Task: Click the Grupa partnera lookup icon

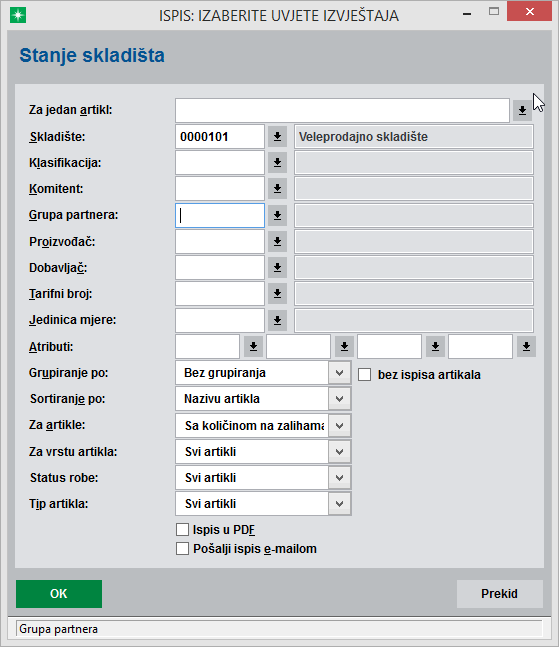Action: point(277,215)
